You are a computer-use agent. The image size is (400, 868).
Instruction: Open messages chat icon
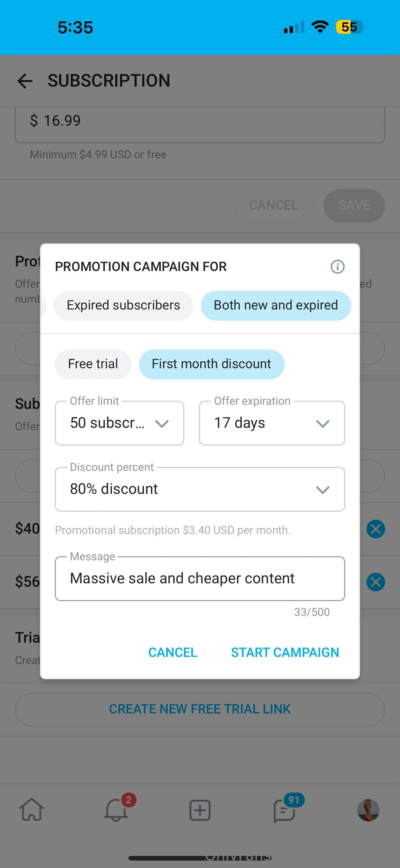click(x=285, y=810)
